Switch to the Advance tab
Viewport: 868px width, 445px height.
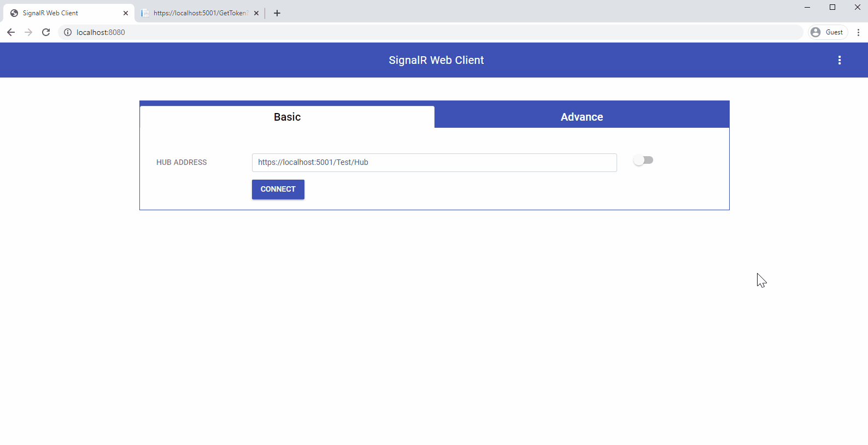pos(582,117)
